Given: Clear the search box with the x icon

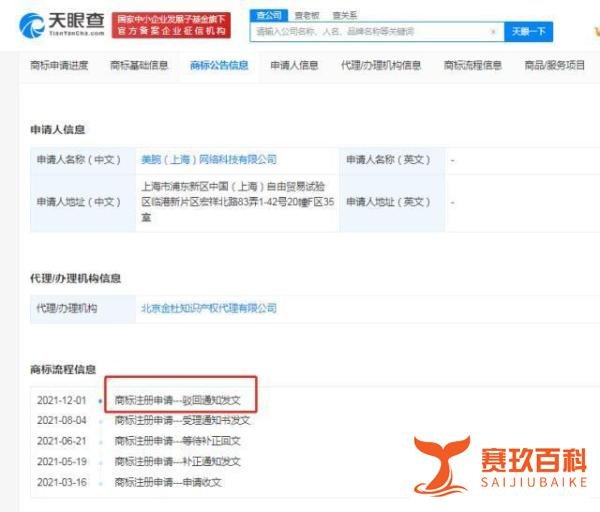Looking at the screenshot, I should click(x=494, y=32).
